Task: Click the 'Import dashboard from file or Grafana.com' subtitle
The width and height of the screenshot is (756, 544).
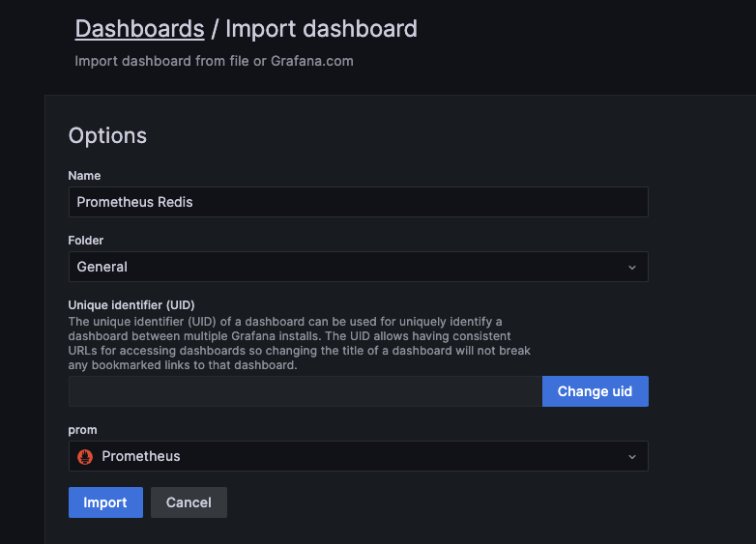Action: (214, 61)
